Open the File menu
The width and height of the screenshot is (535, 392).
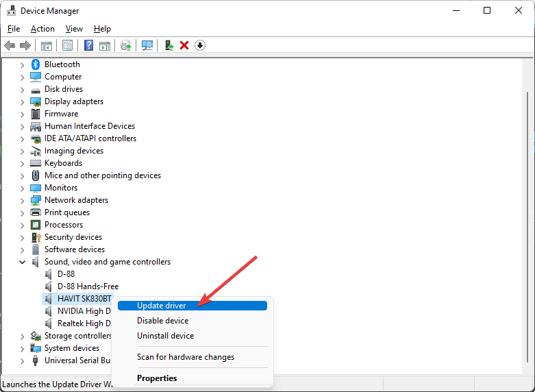pyautogui.click(x=14, y=29)
